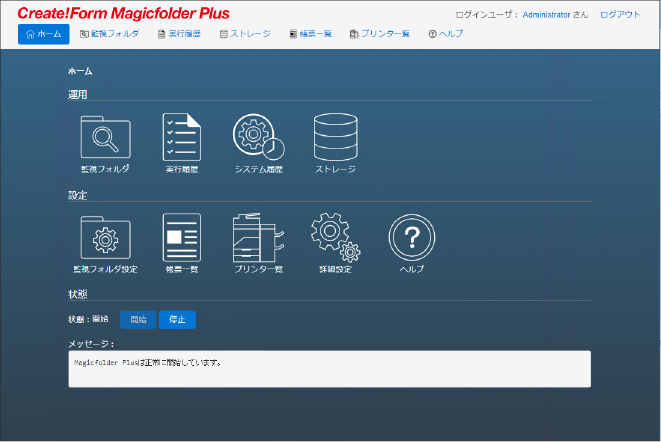Open 監視フォルダ設定 folder-gear icon
The width and height of the screenshot is (661, 442).
[105, 237]
